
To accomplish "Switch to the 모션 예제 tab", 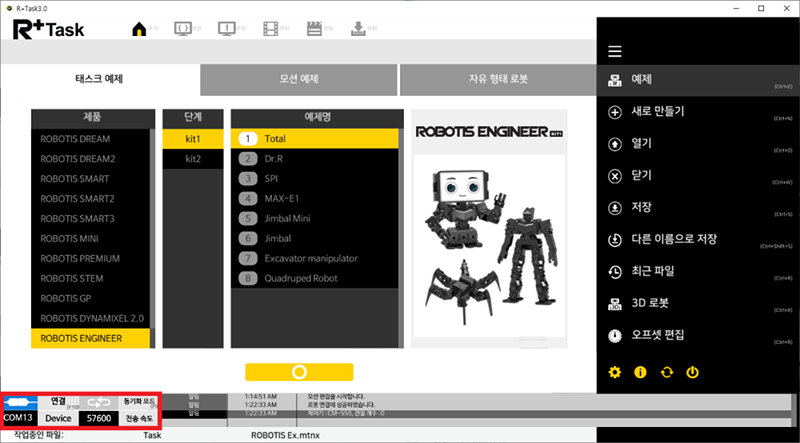I will [298, 79].
